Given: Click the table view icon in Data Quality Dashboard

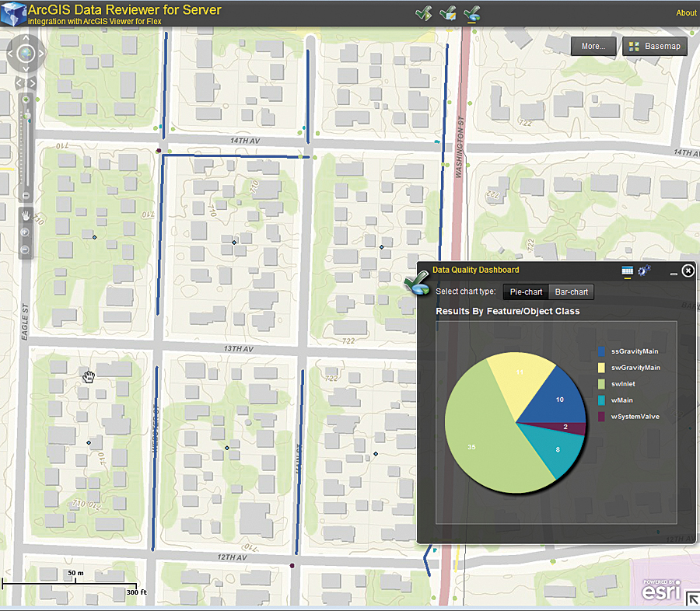Looking at the screenshot, I should (x=627, y=270).
